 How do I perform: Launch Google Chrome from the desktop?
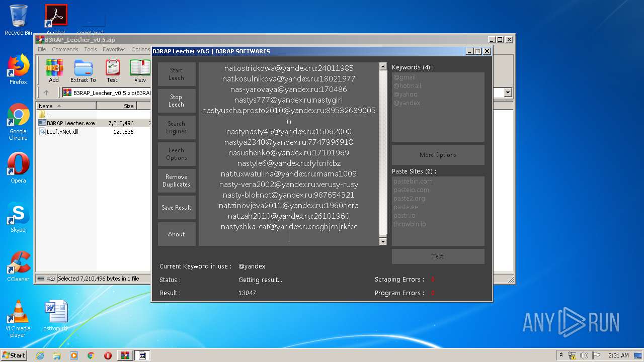coord(18,122)
